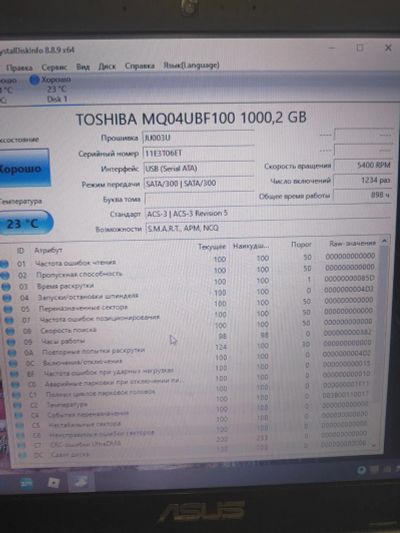Click status circle icon of row 0C
The image size is (400, 533).
(x=13, y=363)
